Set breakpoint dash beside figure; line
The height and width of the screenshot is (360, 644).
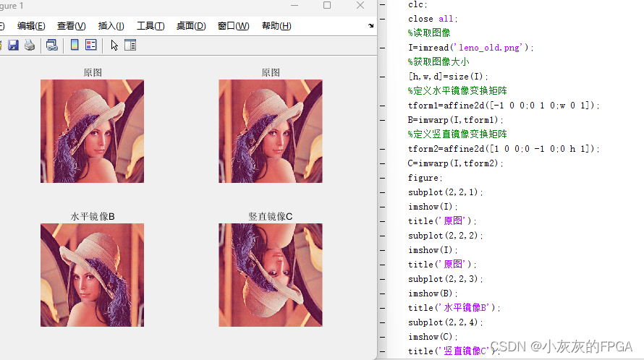382,178
